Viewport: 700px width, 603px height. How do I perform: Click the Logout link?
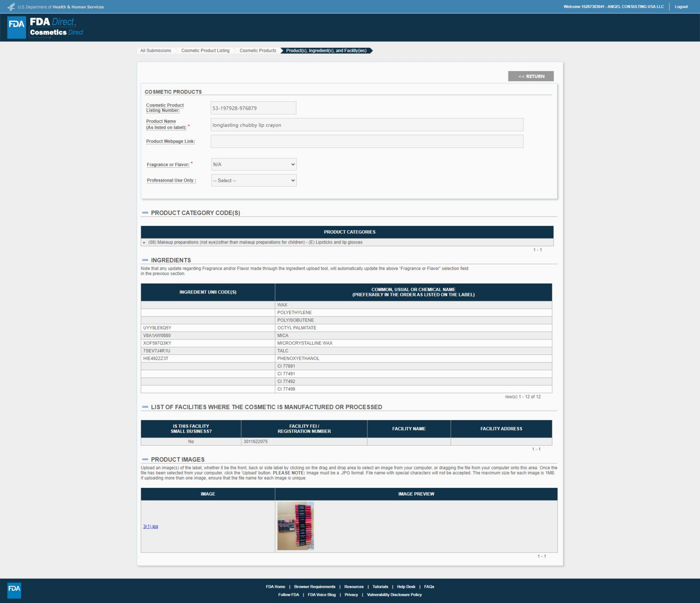[x=681, y=7]
